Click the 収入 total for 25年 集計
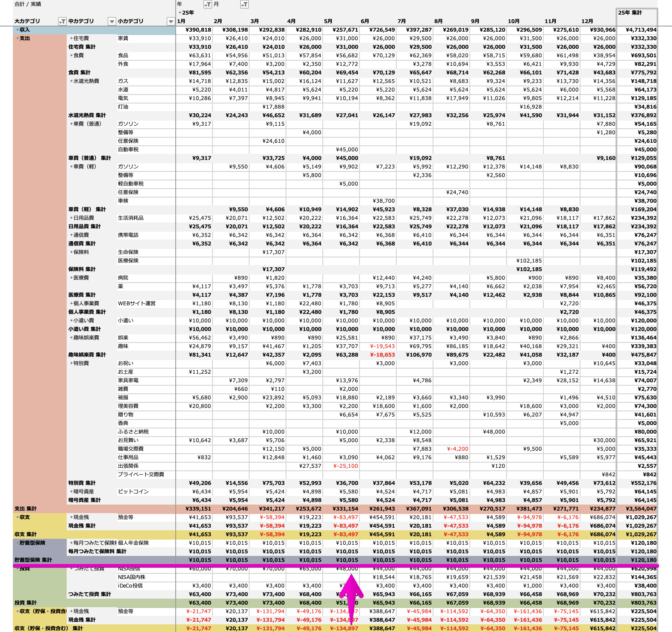 641,30
